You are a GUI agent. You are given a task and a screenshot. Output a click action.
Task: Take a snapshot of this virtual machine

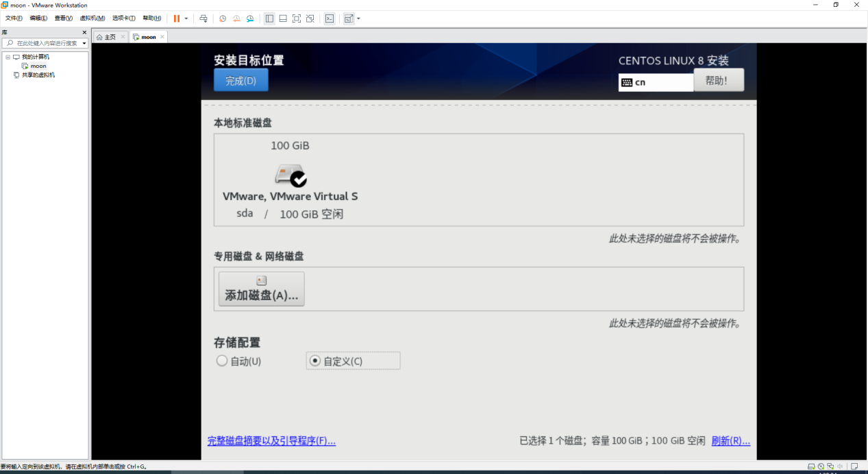pyautogui.click(x=223, y=18)
